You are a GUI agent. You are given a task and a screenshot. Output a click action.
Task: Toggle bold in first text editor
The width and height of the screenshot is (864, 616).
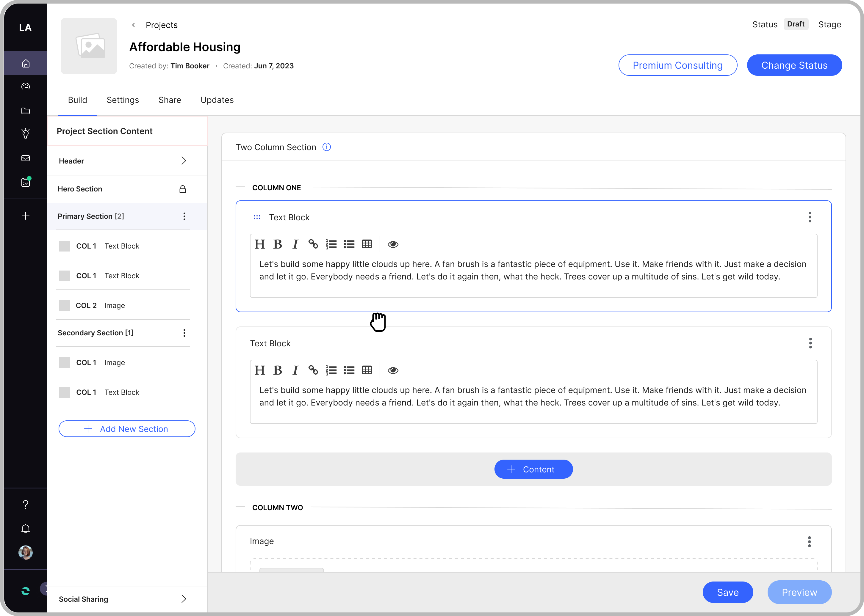coord(278,244)
